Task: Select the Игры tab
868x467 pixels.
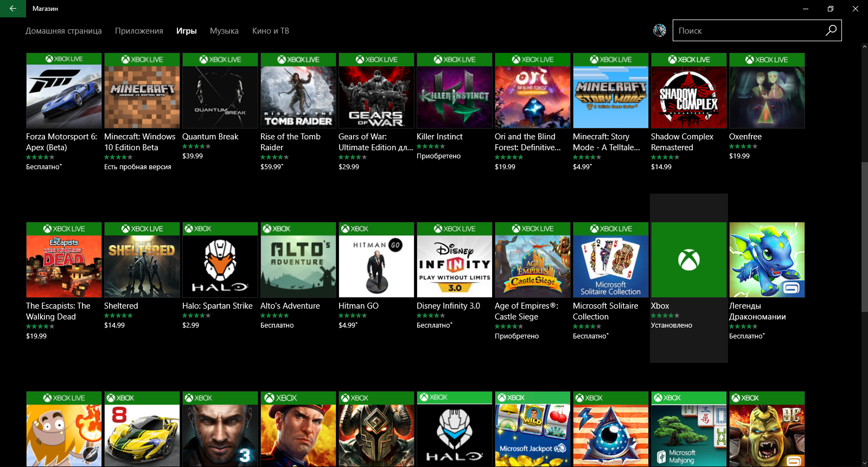Action: point(186,31)
